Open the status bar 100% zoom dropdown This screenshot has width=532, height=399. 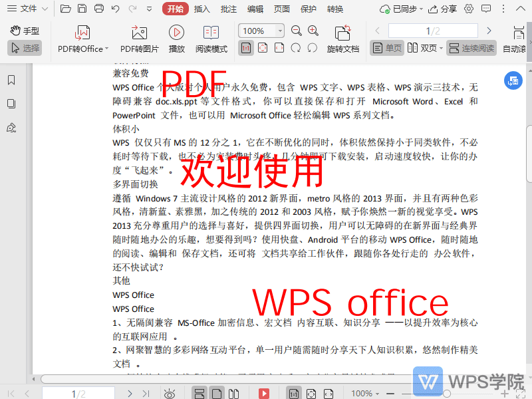[365, 394]
